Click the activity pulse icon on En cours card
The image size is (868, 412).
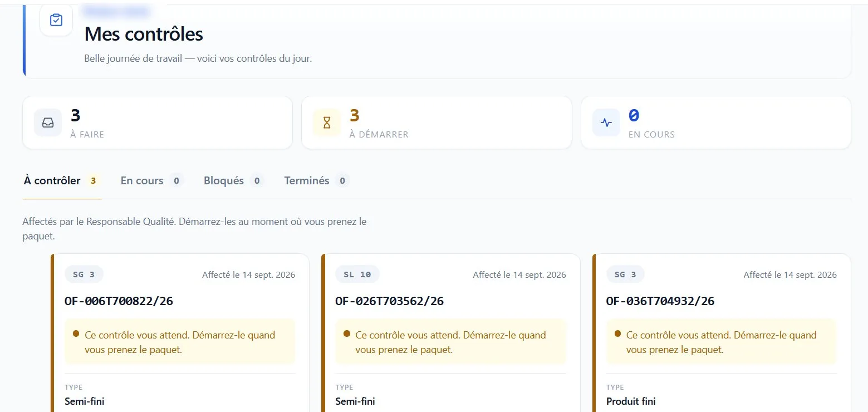click(606, 122)
